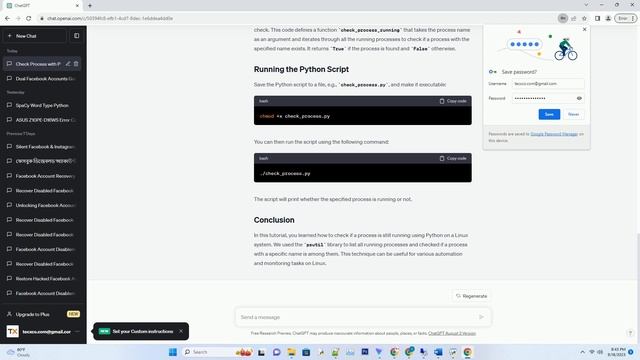Image resolution: width=640 pixels, height=360 pixels.
Task: Go back with browser back arrow
Action: pyautogui.click(x=7, y=18)
